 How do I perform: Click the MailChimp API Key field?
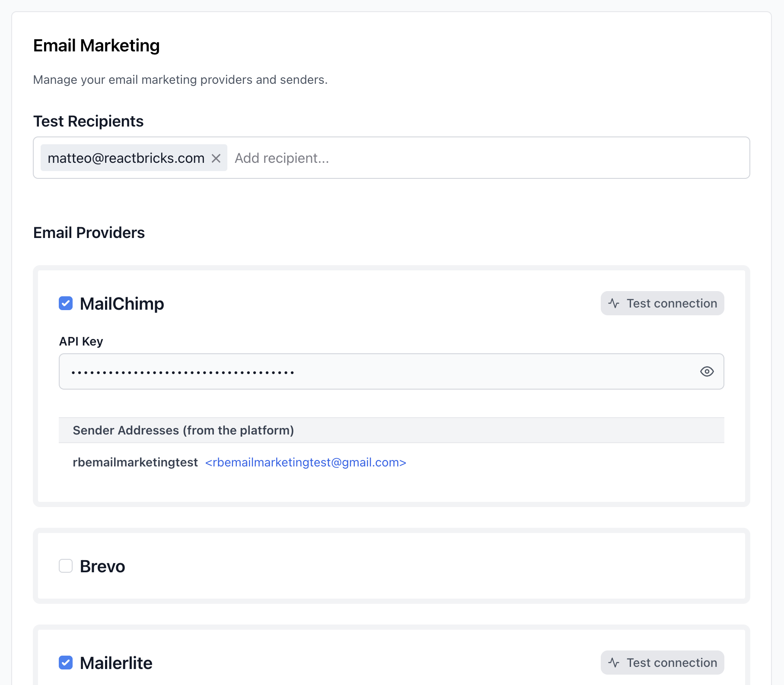click(x=392, y=371)
